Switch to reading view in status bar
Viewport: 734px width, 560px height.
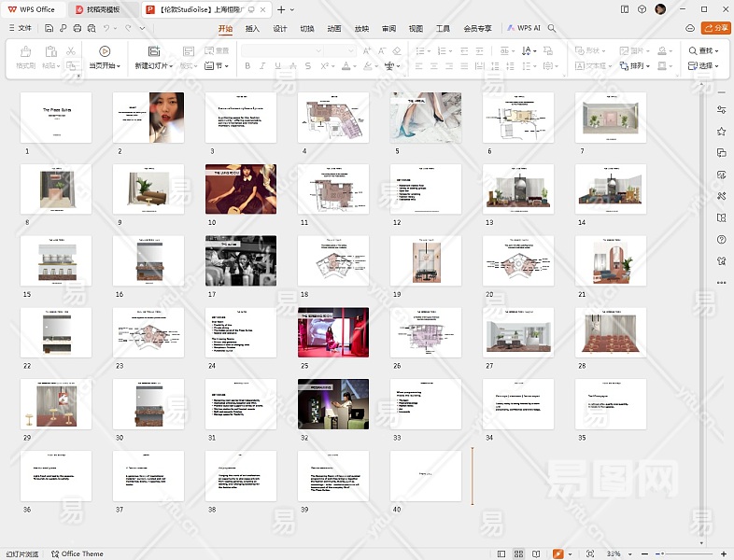pos(537,553)
